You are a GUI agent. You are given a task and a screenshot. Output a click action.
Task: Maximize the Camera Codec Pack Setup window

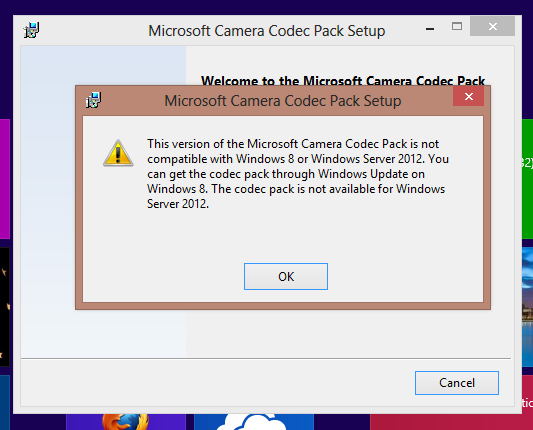(457, 26)
